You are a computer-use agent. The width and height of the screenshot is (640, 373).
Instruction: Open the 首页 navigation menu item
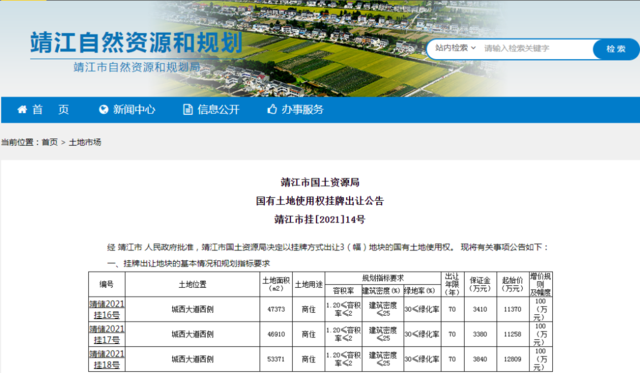coord(51,109)
